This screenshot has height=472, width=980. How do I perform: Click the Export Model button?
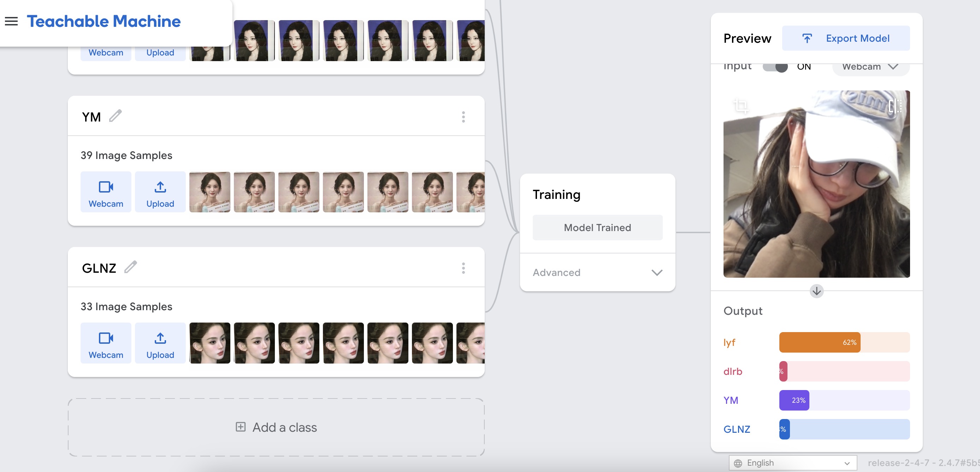pyautogui.click(x=845, y=38)
